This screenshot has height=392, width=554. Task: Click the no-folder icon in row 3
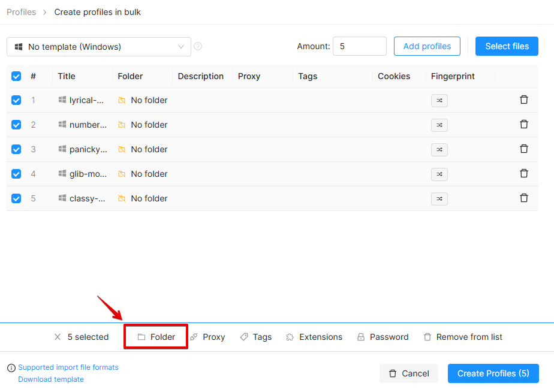122,149
